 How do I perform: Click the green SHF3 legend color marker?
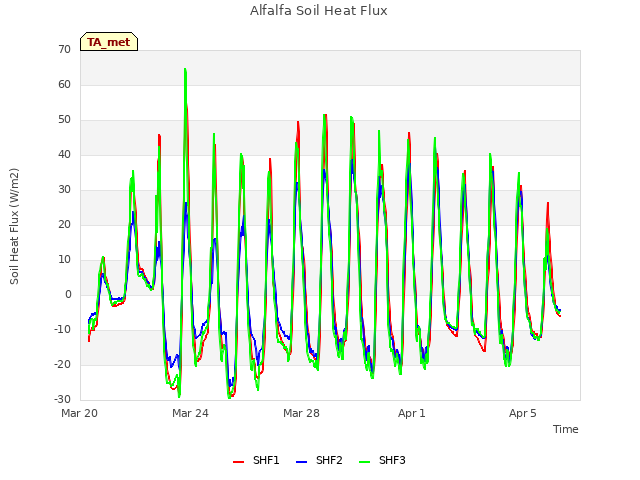364,462
